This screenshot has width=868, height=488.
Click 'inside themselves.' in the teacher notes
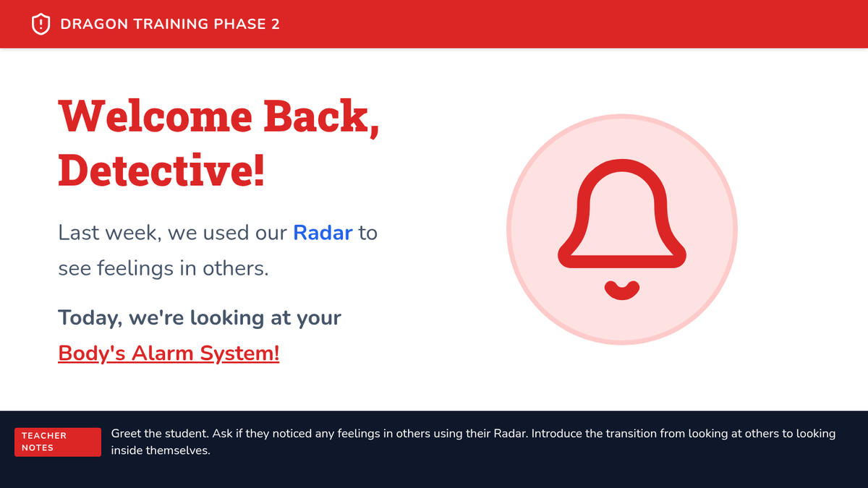pos(160,450)
